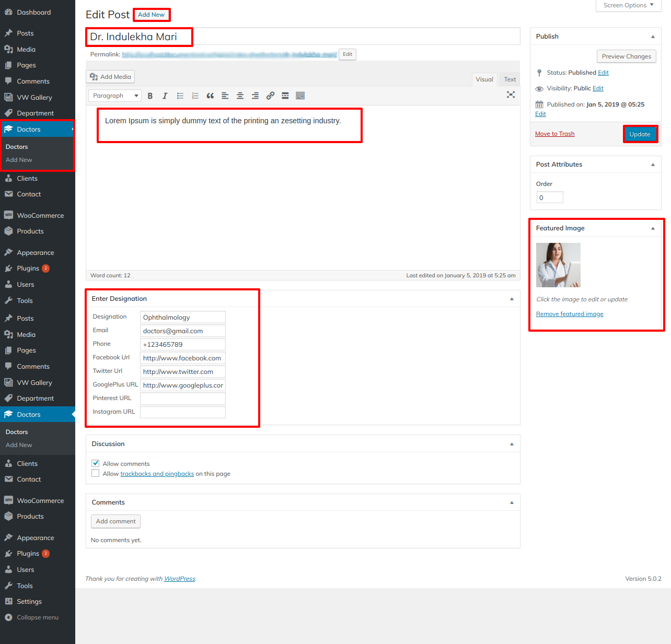Enable Allow trackbacks and pingbacks checkbox
The height and width of the screenshot is (644, 671).
click(x=96, y=473)
